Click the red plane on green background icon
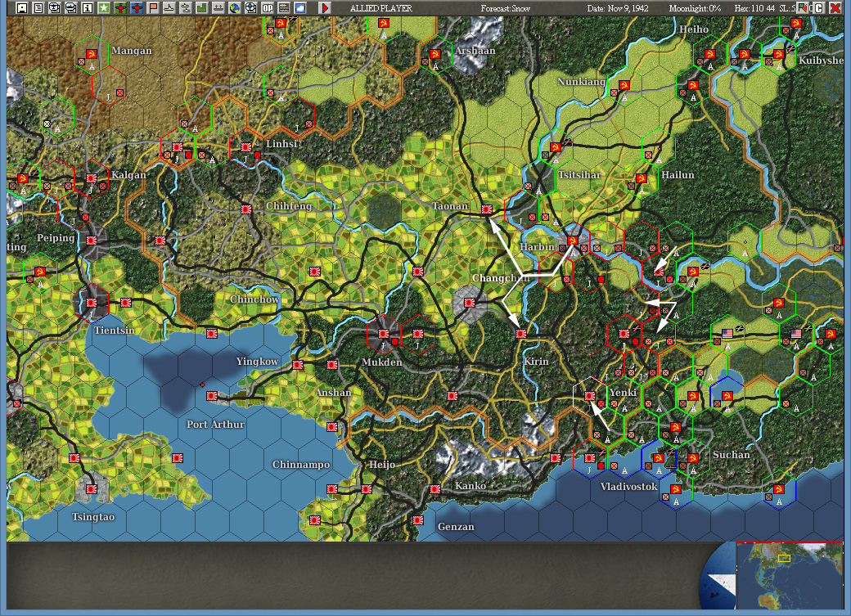Viewport: 851px width, 616px height. (120, 8)
